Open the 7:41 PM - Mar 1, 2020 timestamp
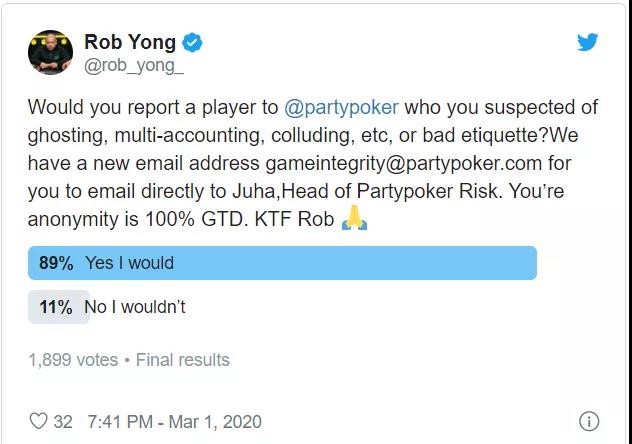The width and height of the screenshot is (632, 444). pyautogui.click(x=174, y=422)
